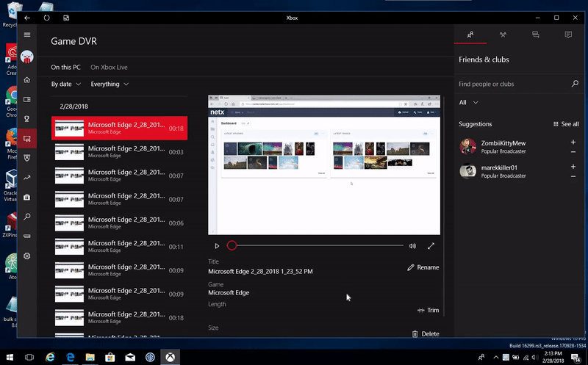Click the refresh icon in title bar
The height and width of the screenshot is (365, 588).
47,17
